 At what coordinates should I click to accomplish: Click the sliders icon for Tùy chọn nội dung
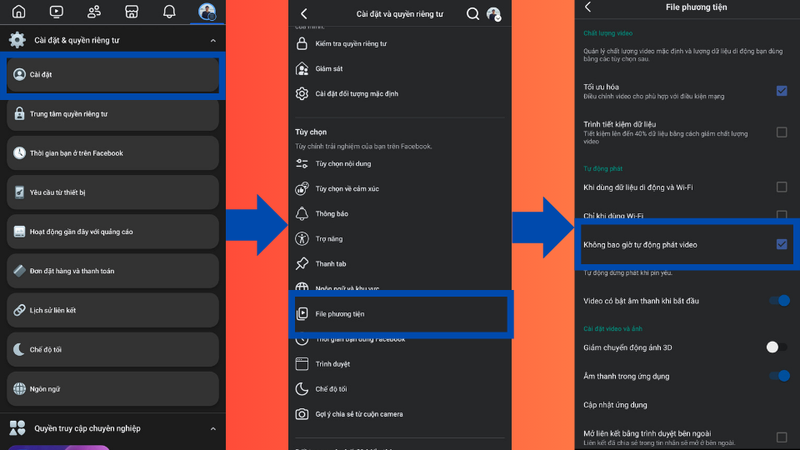302,163
